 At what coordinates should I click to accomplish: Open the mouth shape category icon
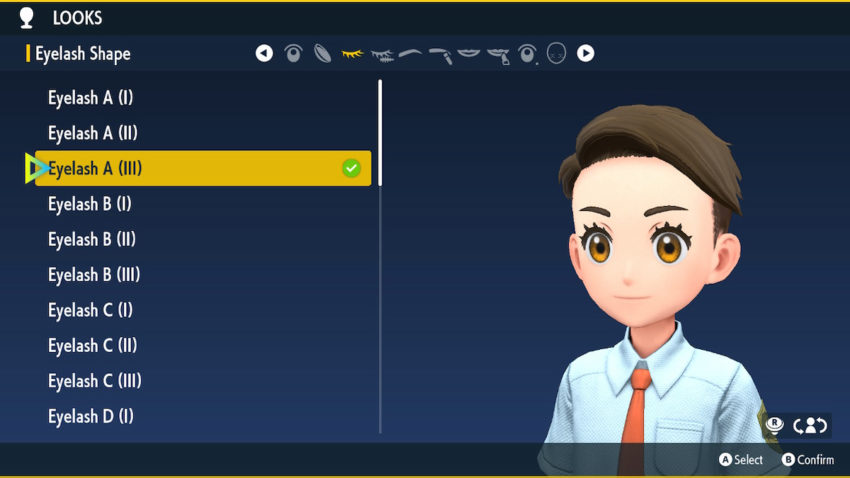coord(469,53)
